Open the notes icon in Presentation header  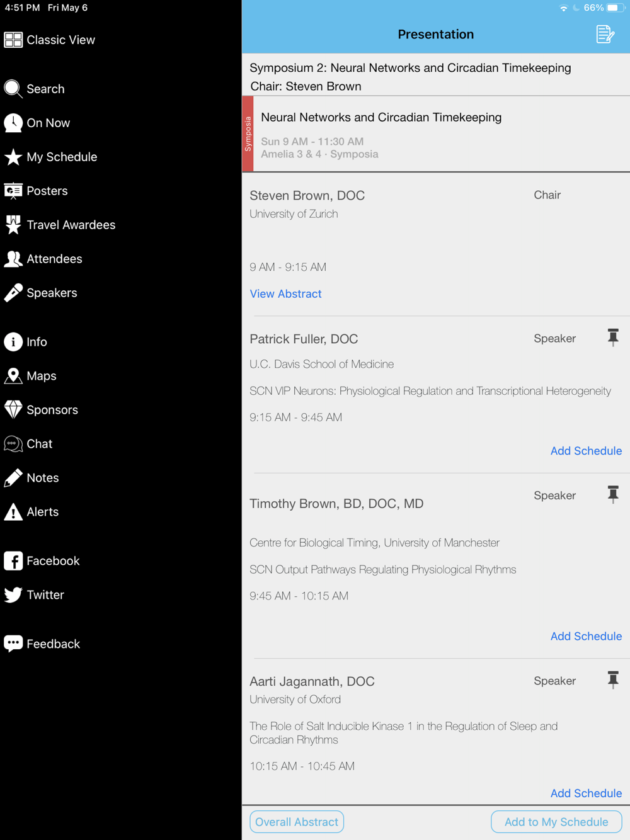(605, 34)
